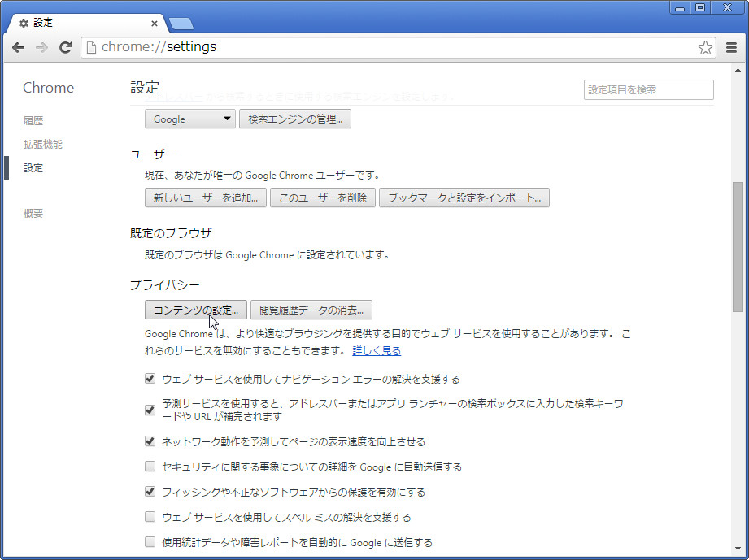This screenshot has width=749, height=560.
Task: Click the Chrome heading in sidebar
Action: coord(49,88)
